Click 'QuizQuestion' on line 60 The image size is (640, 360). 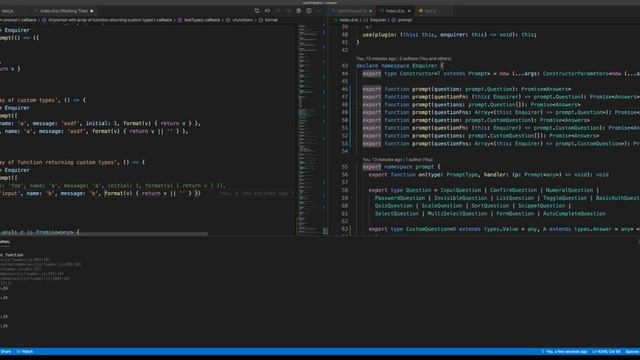pyautogui.click(x=393, y=206)
